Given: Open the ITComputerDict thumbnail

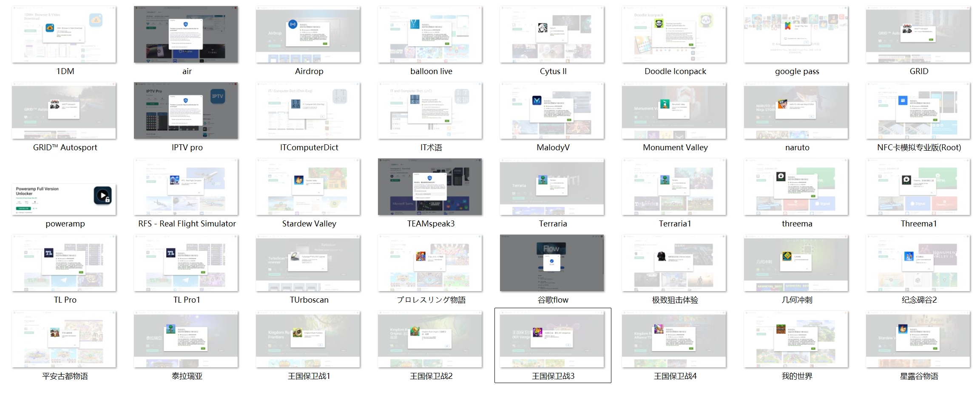Looking at the screenshot, I should (308, 111).
